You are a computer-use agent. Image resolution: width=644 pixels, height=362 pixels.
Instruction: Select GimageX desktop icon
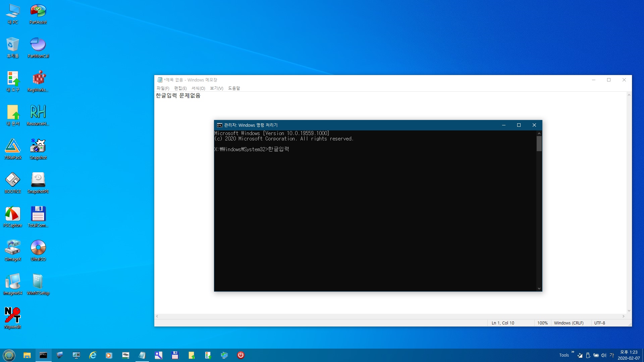pyautogui.click(x=13, y=251)
